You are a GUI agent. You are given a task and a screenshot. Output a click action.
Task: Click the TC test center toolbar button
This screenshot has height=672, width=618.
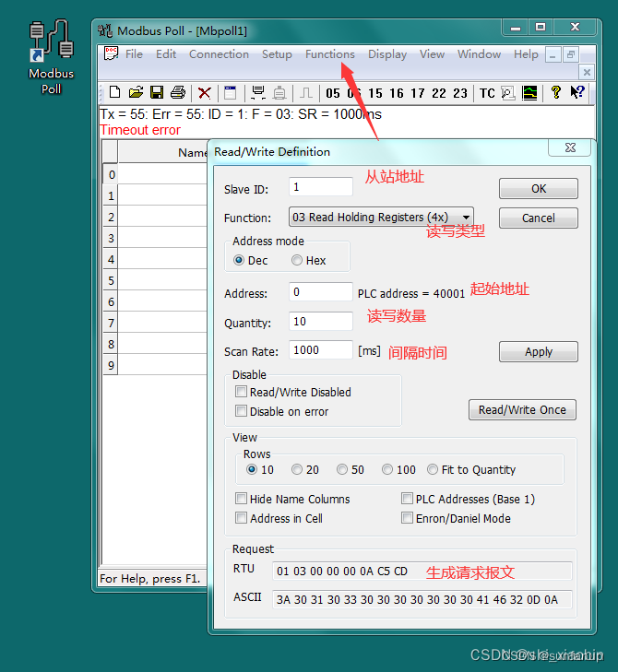[x=487, y=93]
